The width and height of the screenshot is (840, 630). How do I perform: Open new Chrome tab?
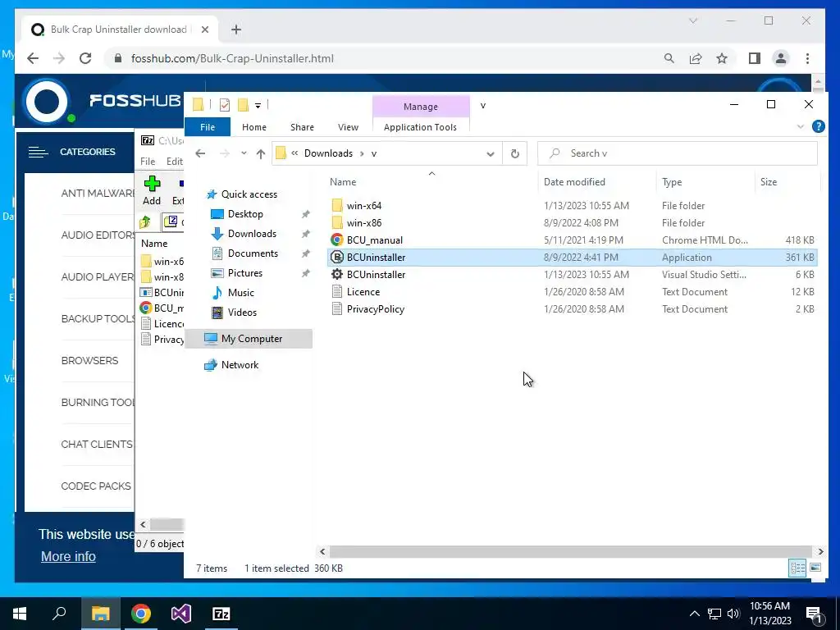tap(236, 30)
